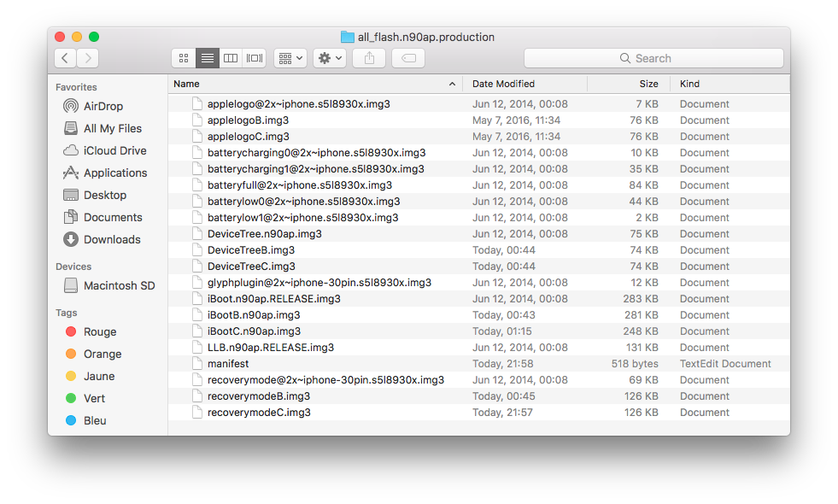Viewport: 838px width, 504px height.
Task: Open All My Files in sidebar
Action: pyautogui.click(x=103, y=128)
